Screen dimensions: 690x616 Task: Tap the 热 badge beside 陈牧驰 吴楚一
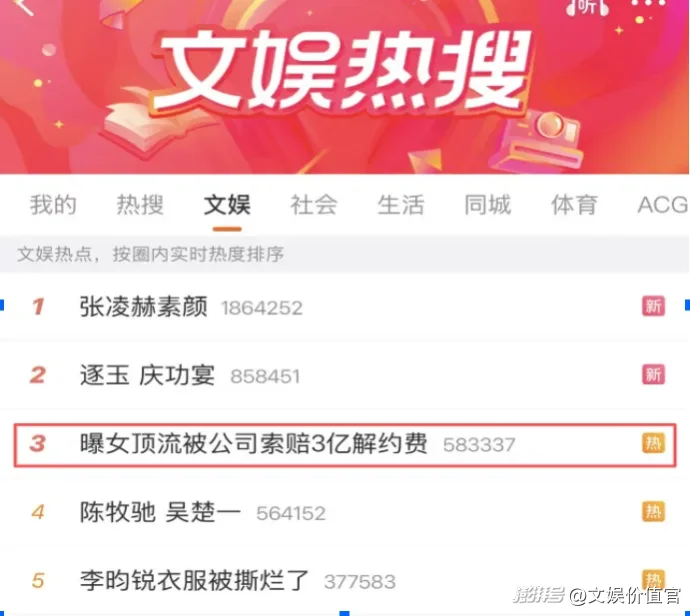653,512
